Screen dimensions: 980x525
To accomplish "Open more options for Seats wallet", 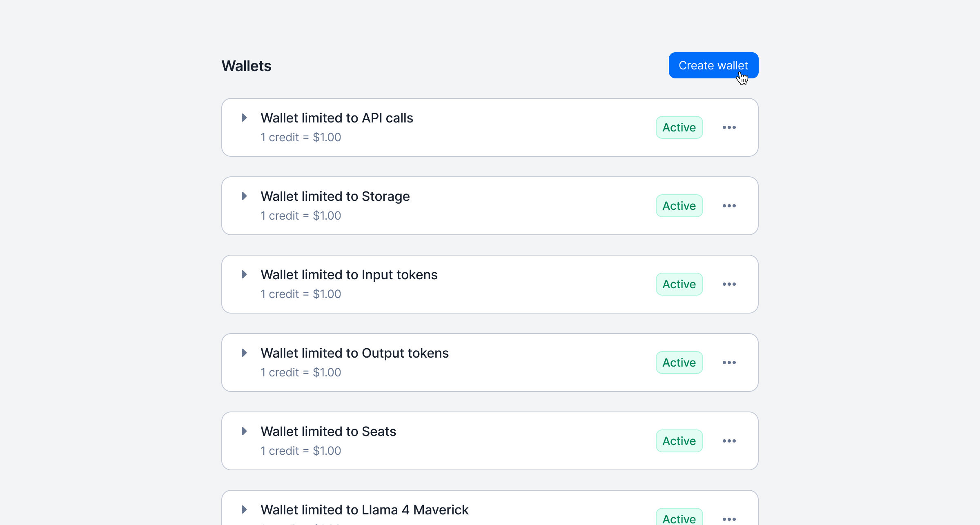I will 729,441.
